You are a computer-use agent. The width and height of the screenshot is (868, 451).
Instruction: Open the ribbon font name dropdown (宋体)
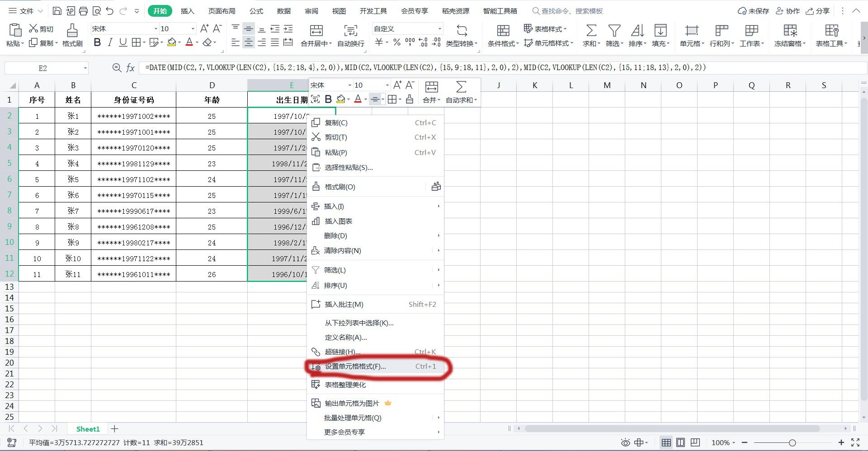[156, 29]
